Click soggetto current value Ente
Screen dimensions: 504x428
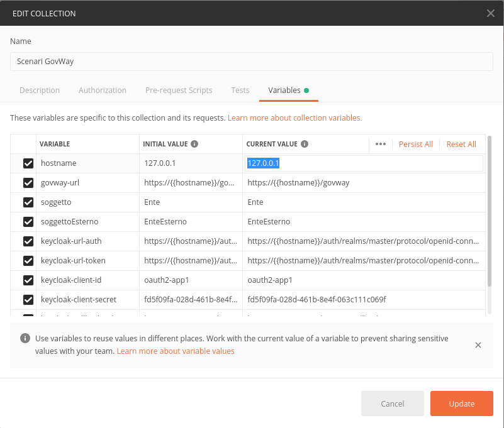pyautogui.click(x=255, y=202)
